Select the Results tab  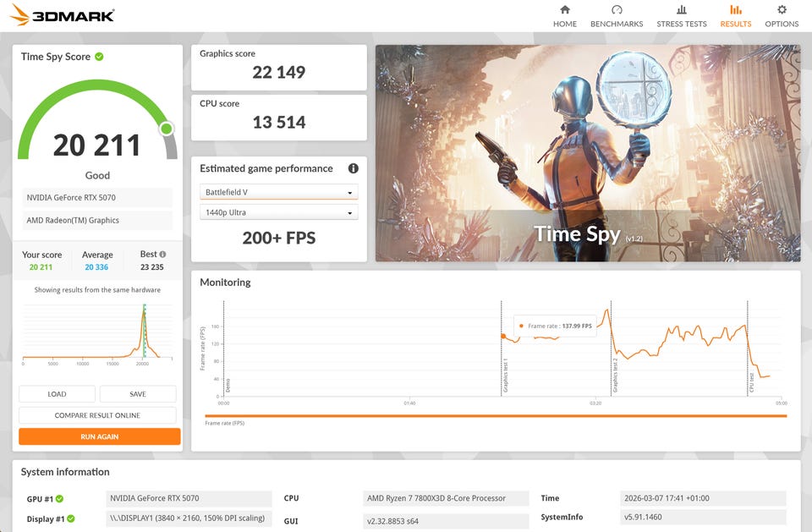click(x=735, y=16)
